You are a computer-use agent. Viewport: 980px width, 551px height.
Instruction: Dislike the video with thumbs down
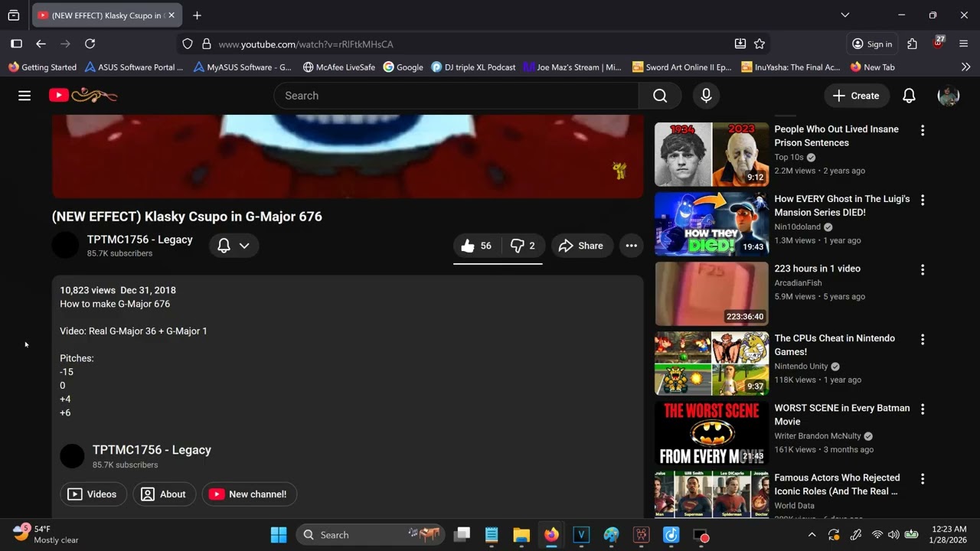pyautogui.click(x=523, y=246)
